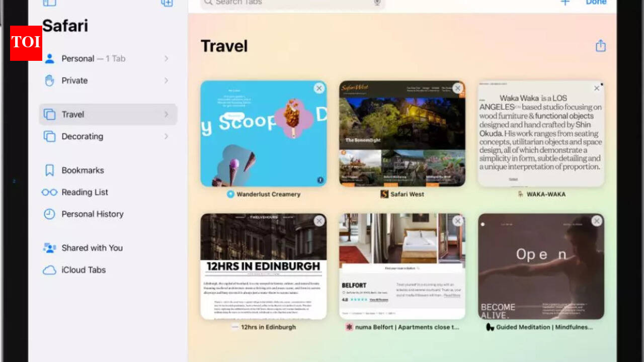
Task: Click the clock icon for Personal History
Action: point(49,214)
